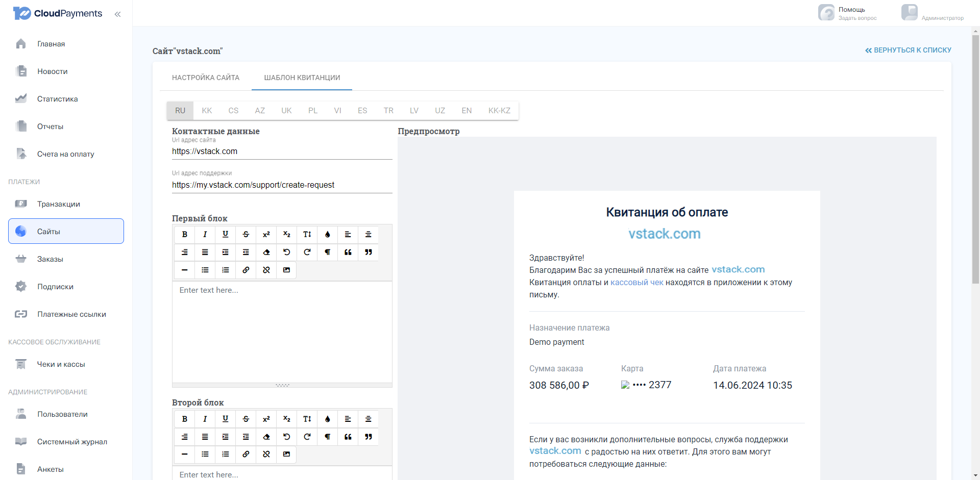Viewport: 980px width, 480px height.
Task: Insert image in Первый блок toolbar
Action: [287, 270]
